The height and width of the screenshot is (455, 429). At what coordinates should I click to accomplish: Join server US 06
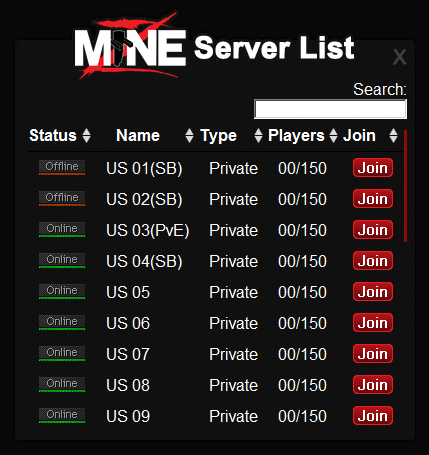click(373, 323)
